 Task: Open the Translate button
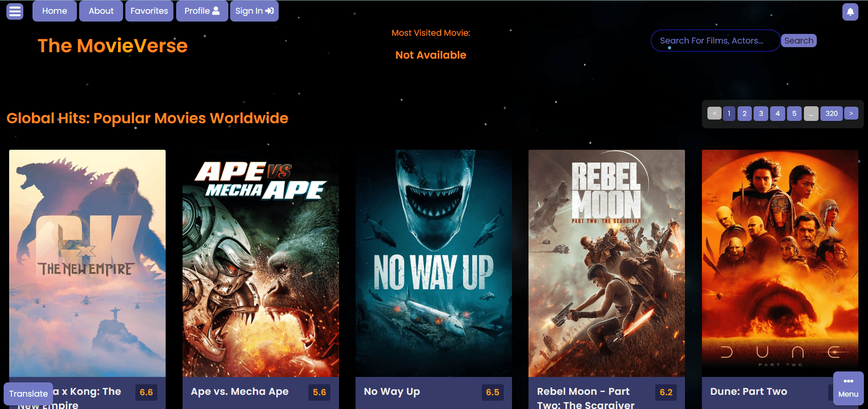point(28,394)
